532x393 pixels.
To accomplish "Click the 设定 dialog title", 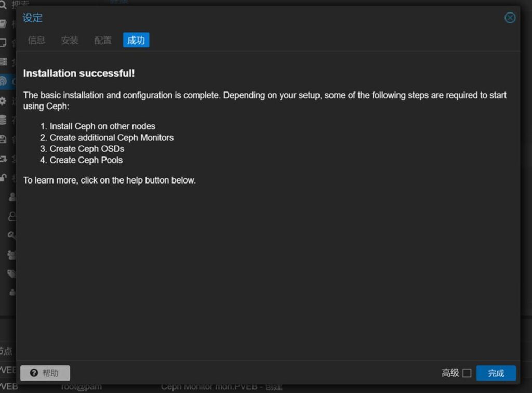I will pos(33,18).
